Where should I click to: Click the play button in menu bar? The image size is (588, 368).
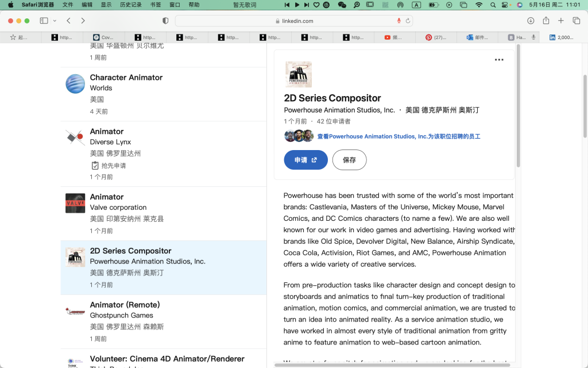click(x=297, y=5)
